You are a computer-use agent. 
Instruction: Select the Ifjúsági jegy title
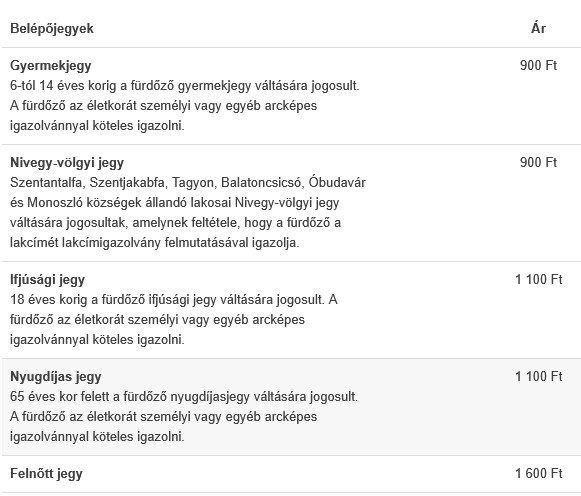click(47, 280)
